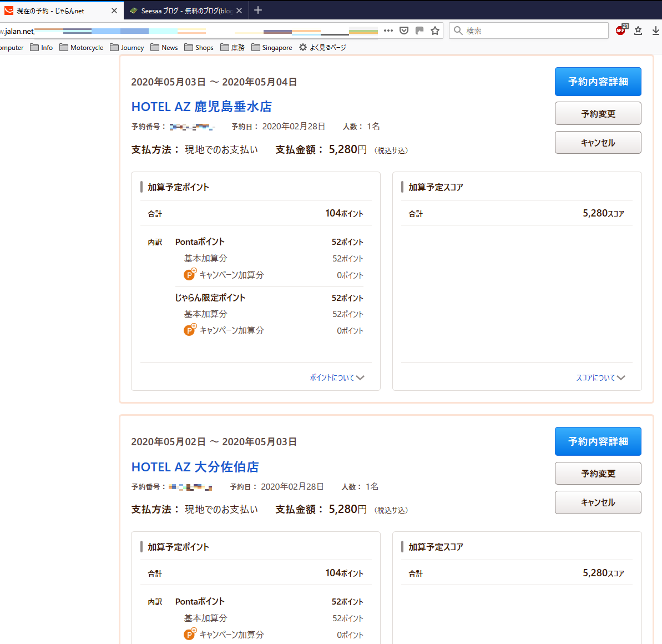Bookmark this page with the star icon

[x=435, y=31]
